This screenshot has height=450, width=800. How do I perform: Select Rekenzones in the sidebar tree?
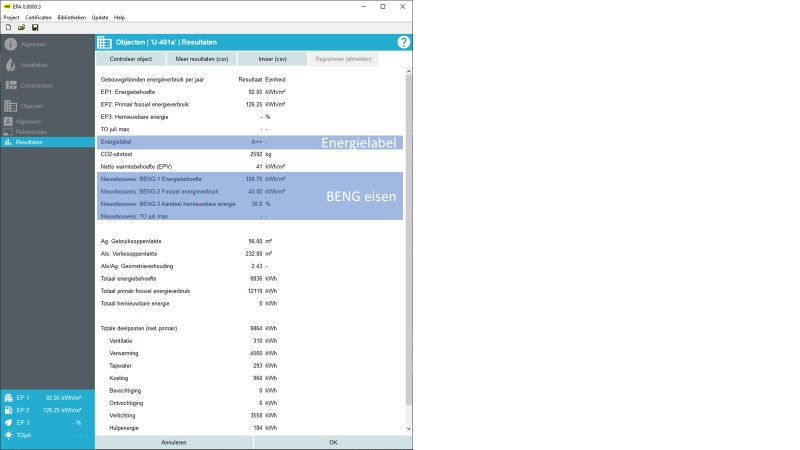pyautogui.click(x=31, y=131)
